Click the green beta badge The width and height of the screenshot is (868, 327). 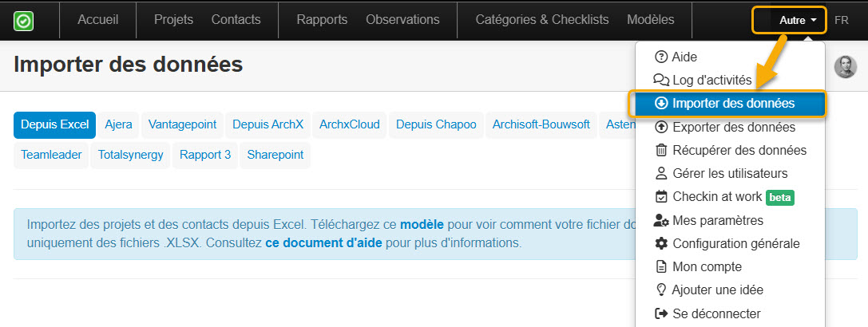[x=780, y=197]
